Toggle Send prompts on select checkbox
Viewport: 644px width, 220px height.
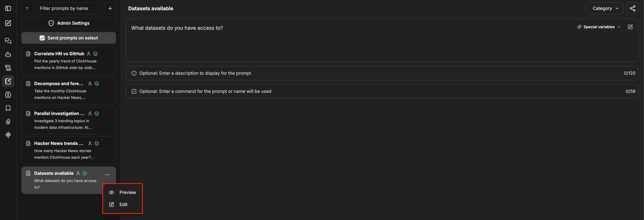coord(42,38)
